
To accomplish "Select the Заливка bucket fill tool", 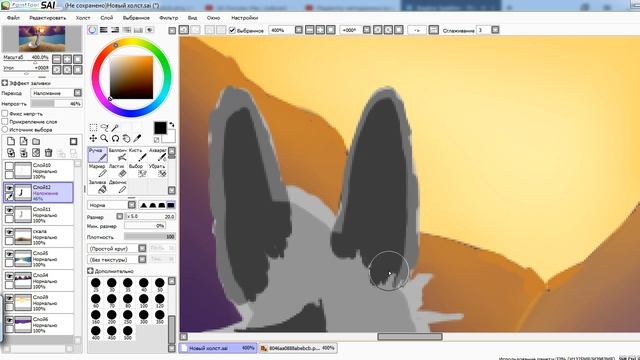I will click(x=98, y=187).
